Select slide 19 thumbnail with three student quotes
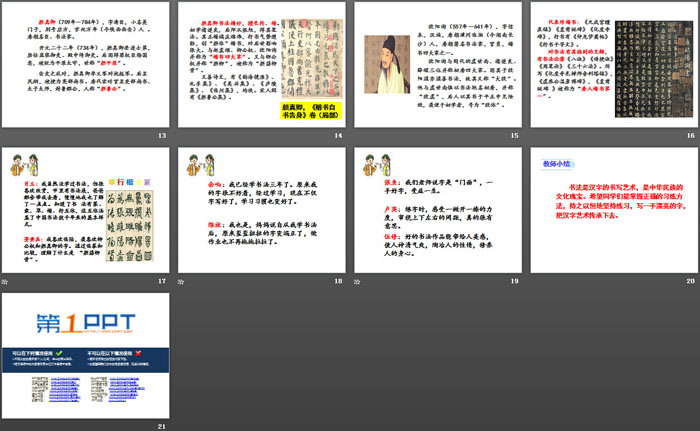 click(x=438, y=210)
